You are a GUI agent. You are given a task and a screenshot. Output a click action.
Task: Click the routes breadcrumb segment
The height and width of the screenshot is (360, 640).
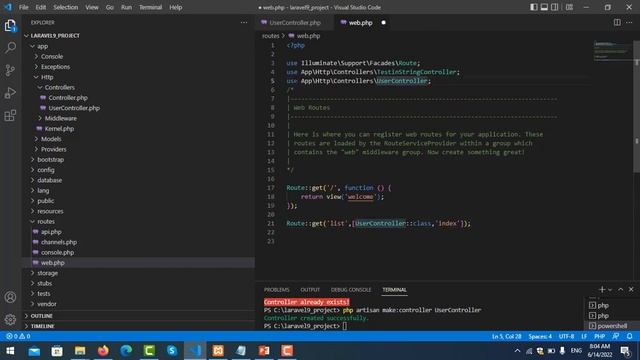point(271,36)
